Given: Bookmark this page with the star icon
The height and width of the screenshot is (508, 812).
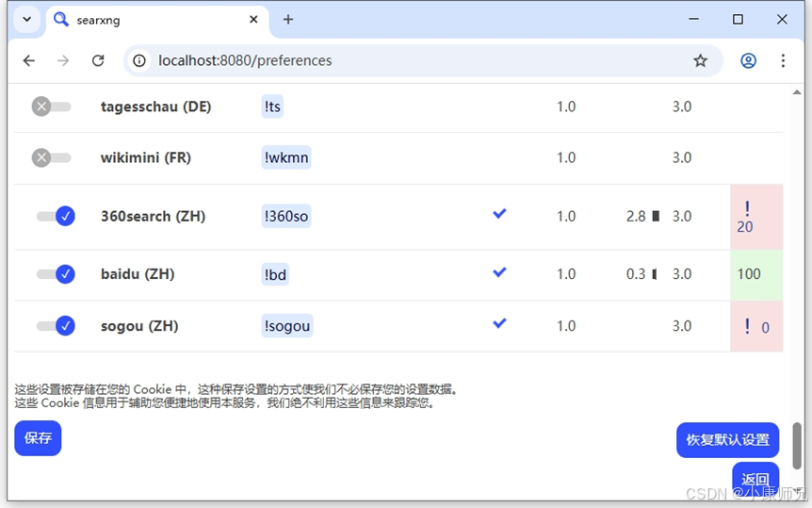Looking at the screenshot, I should pyautogui.click(x=700, y=60).
